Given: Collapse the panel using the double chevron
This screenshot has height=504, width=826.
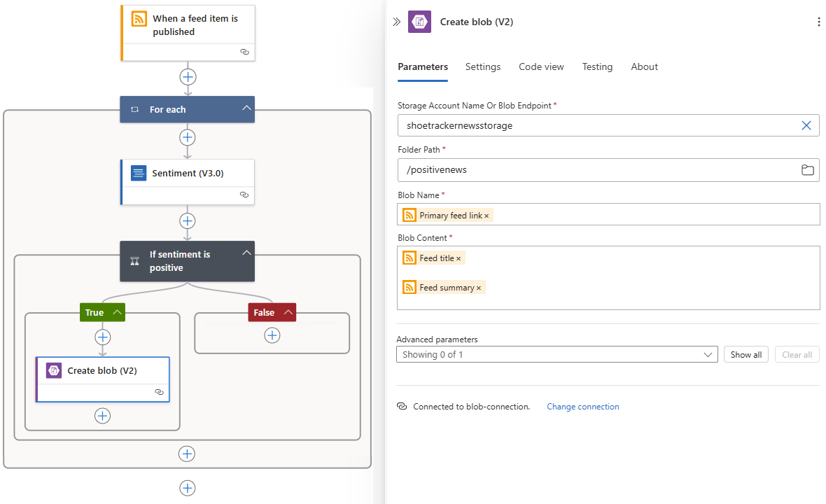Looking at the screenshot, I should click(397, 22).
